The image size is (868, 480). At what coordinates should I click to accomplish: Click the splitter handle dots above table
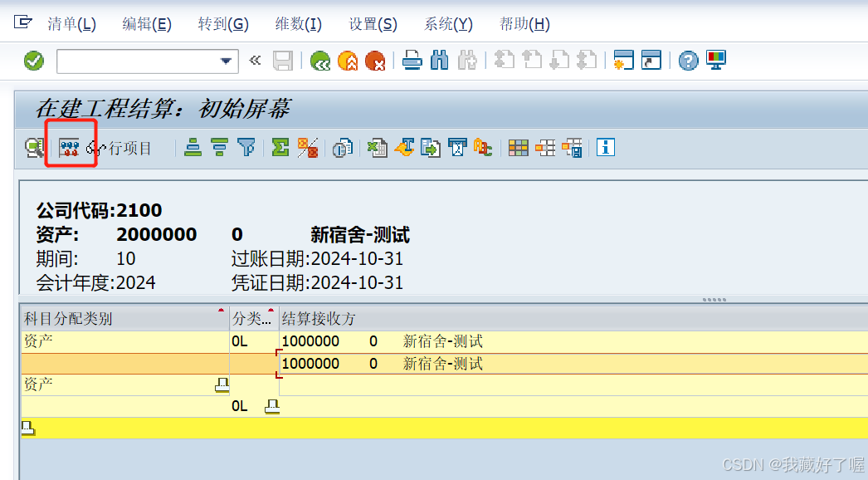714,299
